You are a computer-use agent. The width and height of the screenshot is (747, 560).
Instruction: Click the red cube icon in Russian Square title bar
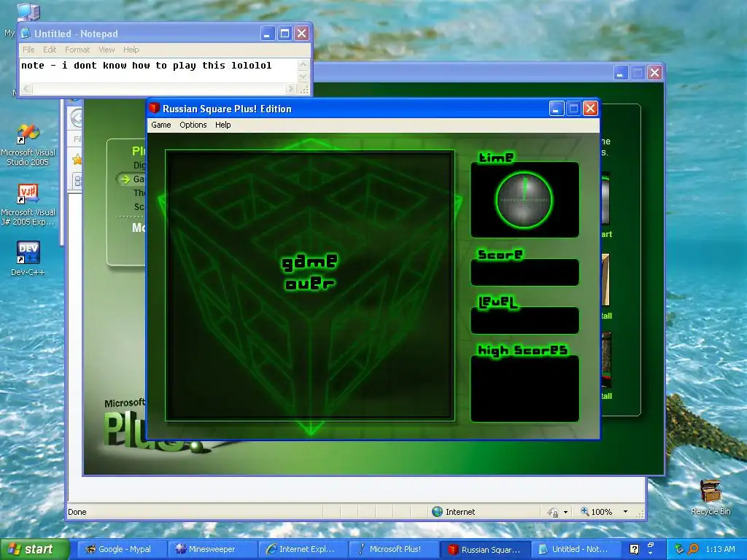pos(154,108)
